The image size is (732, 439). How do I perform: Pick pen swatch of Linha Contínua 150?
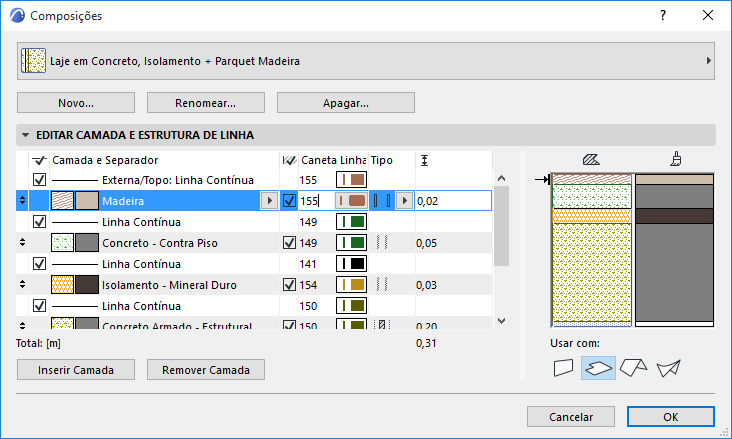[x=351, y=306]
